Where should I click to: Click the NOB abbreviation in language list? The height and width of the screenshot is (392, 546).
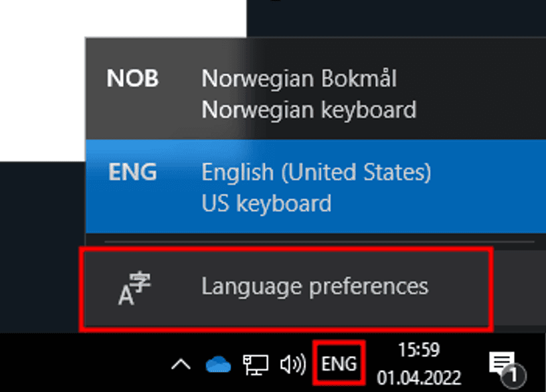point(133,79)
